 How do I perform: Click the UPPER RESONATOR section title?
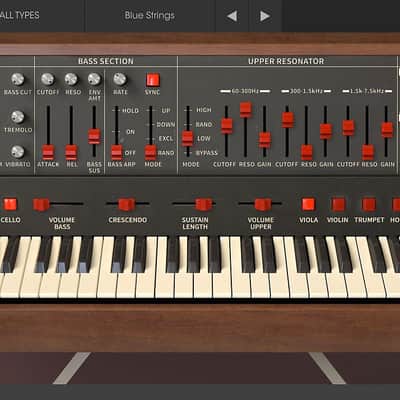point(286,61)
